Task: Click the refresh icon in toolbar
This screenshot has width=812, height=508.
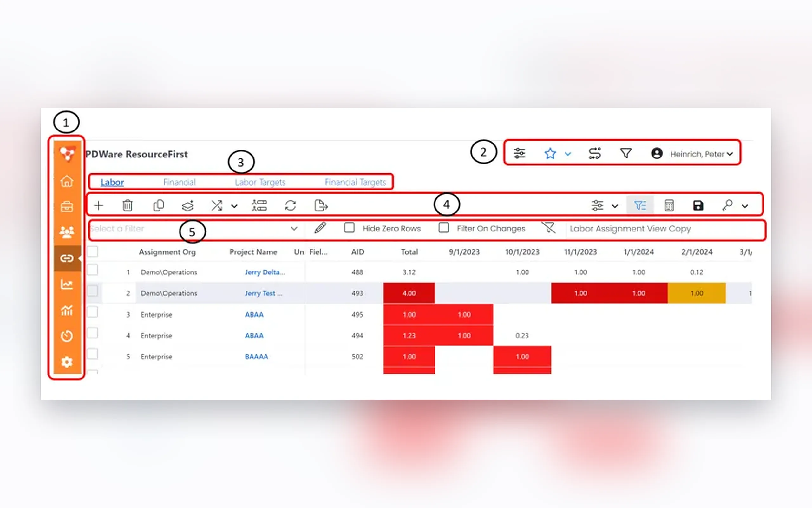Action: click(x=290, y=205)
